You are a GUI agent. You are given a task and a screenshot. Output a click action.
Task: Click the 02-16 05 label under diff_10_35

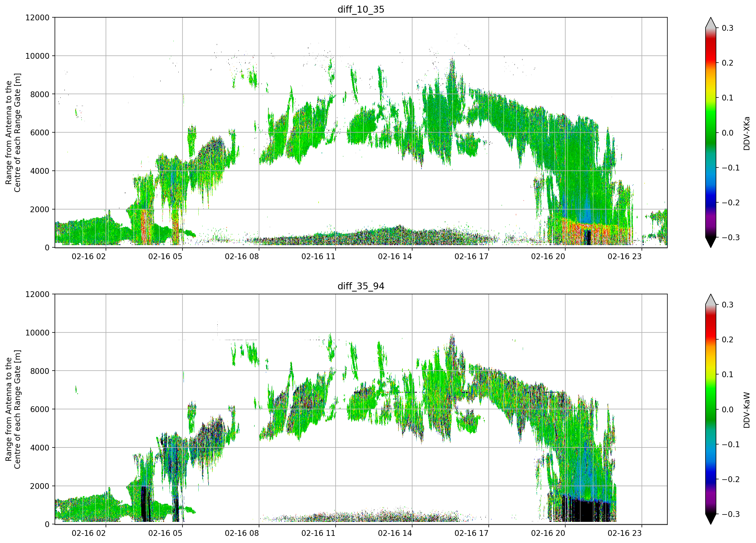coord(165,256)
